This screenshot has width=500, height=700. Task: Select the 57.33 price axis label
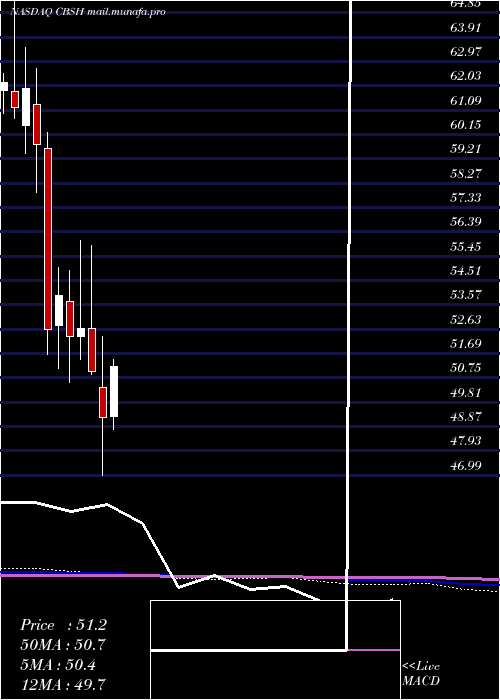coord(467,197)
